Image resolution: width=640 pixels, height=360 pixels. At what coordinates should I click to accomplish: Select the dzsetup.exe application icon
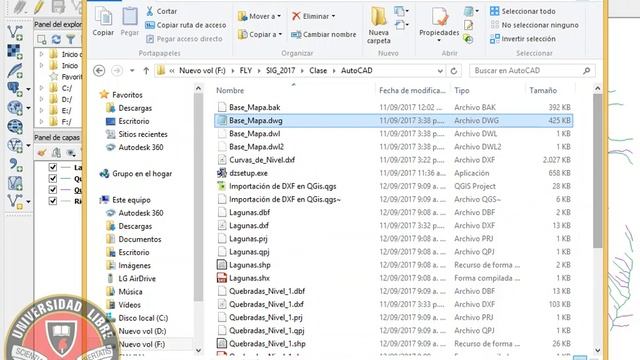click(x=222, y=173)
